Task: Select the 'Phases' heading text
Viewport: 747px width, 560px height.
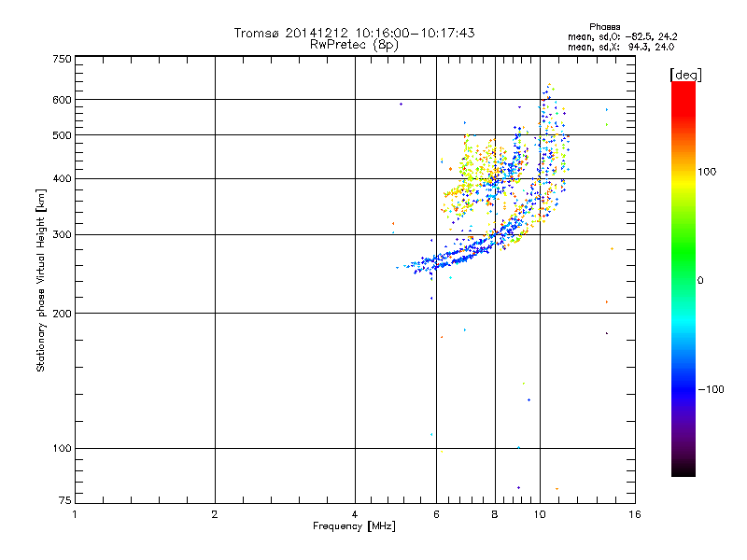Action: [604, 27]
